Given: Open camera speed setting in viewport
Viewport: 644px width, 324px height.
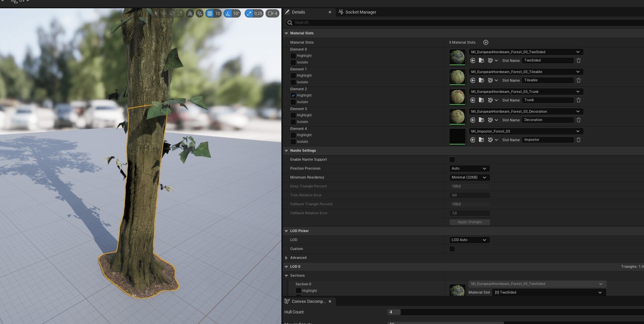Looking at the screenshot, I should 272,14.
